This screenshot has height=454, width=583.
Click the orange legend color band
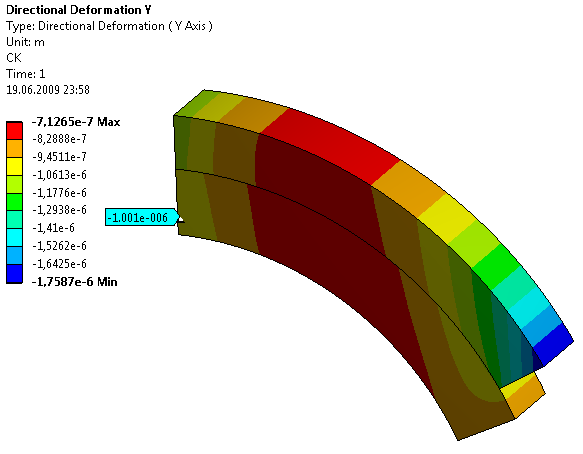(15, 148)
